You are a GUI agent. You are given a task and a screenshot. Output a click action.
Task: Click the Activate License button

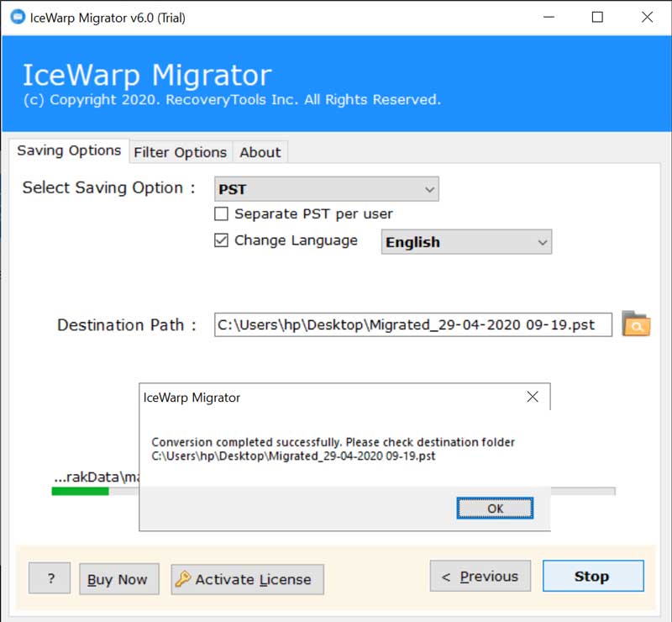247,579
